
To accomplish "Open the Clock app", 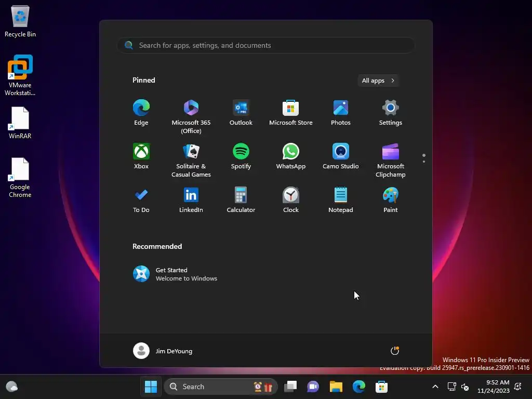I will pos(291,200).
